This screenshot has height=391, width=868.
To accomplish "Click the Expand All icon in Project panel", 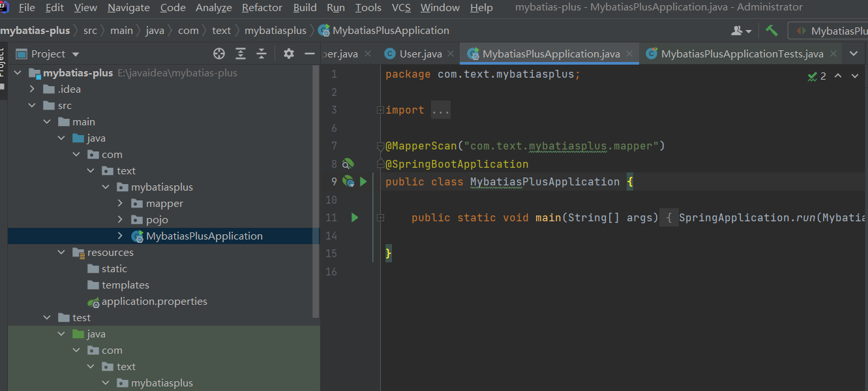I will coord(241,54).
